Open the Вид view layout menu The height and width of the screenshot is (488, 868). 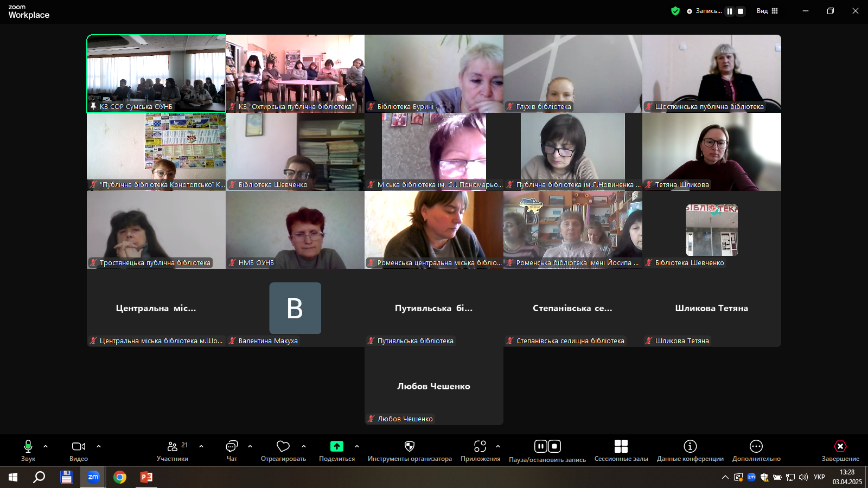coord(767,11)
